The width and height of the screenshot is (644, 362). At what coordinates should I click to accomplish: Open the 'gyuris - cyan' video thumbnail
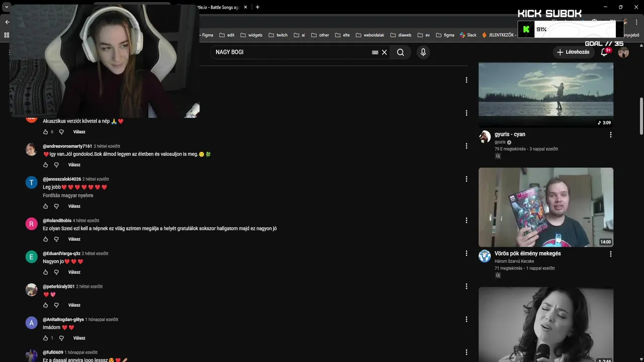click(x=546, y=95)
